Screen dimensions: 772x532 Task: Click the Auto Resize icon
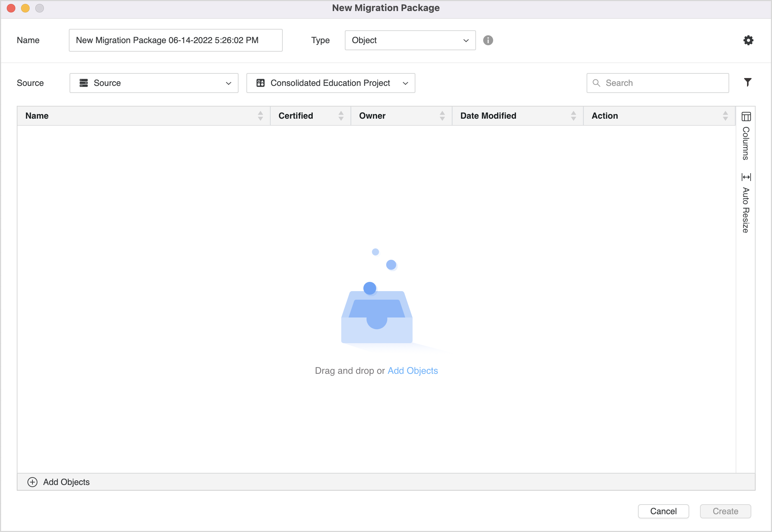click(746, 177)
